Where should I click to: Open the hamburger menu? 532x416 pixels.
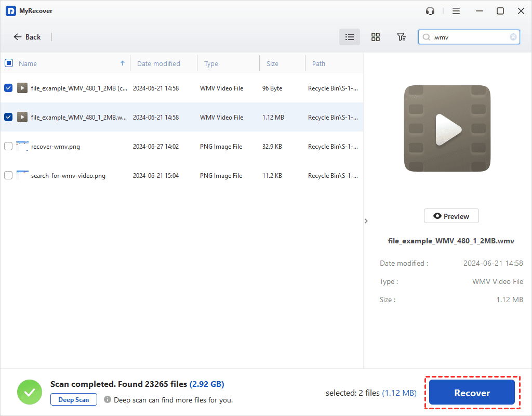[x=456, y=10]
